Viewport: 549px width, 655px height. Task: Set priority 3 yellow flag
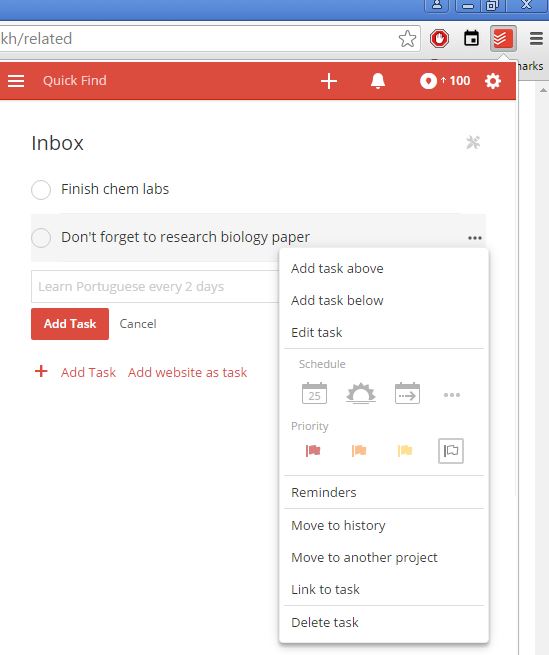(x=405, y=450)
